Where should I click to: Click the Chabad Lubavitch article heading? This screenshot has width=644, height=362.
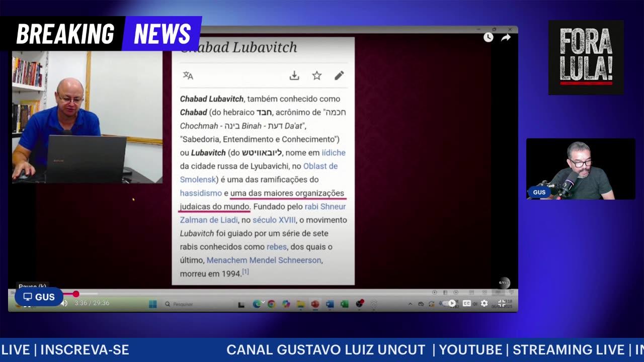(238, 47)
